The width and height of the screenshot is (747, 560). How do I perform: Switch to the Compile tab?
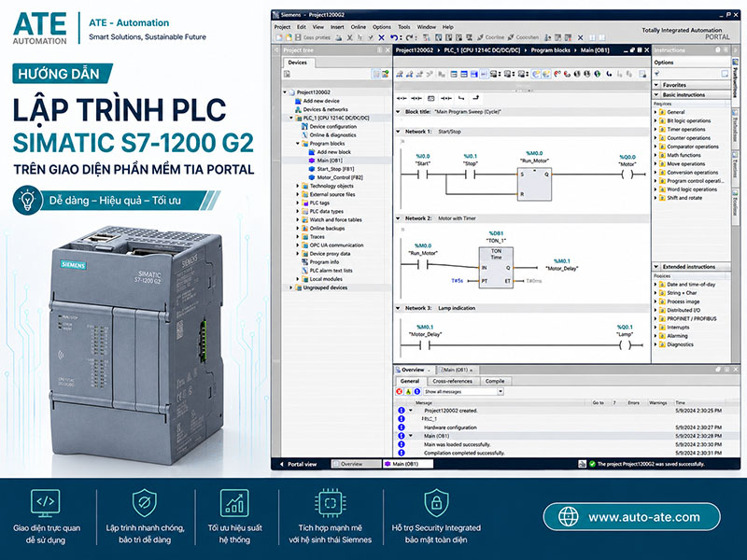pos(495,381)
